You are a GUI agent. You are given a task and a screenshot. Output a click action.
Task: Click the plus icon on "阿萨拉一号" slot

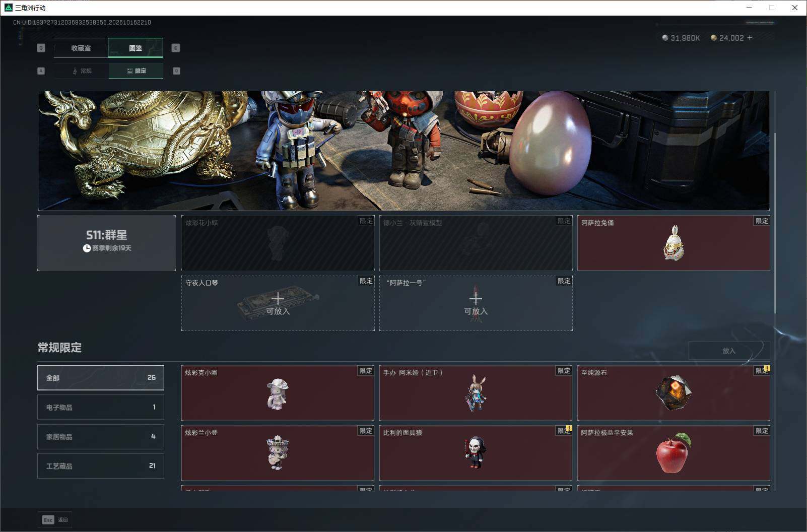click(x=476, y=298)
